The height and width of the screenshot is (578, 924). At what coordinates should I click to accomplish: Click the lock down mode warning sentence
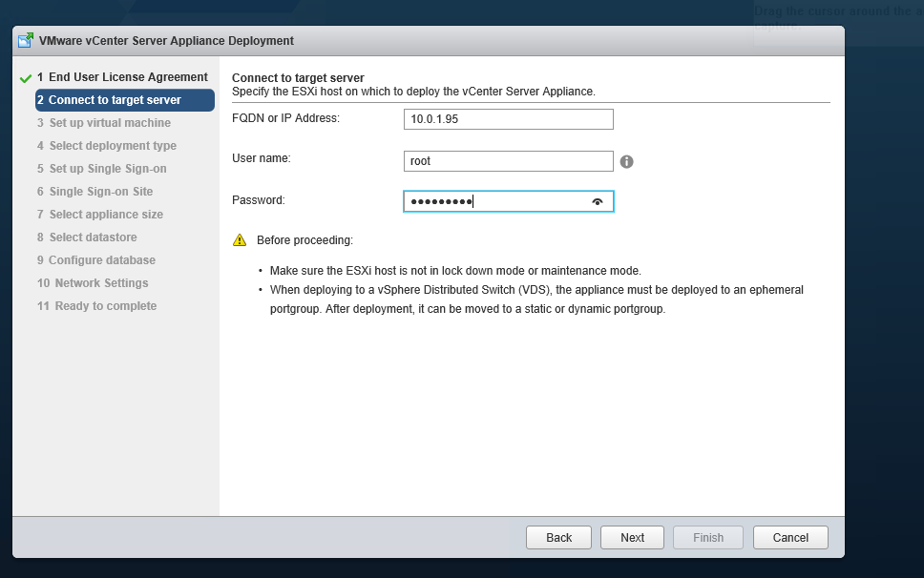point(455,271)
